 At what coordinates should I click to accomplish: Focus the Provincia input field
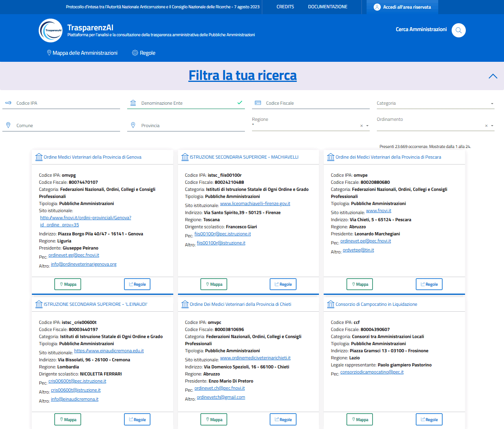[x=186, y=126]
